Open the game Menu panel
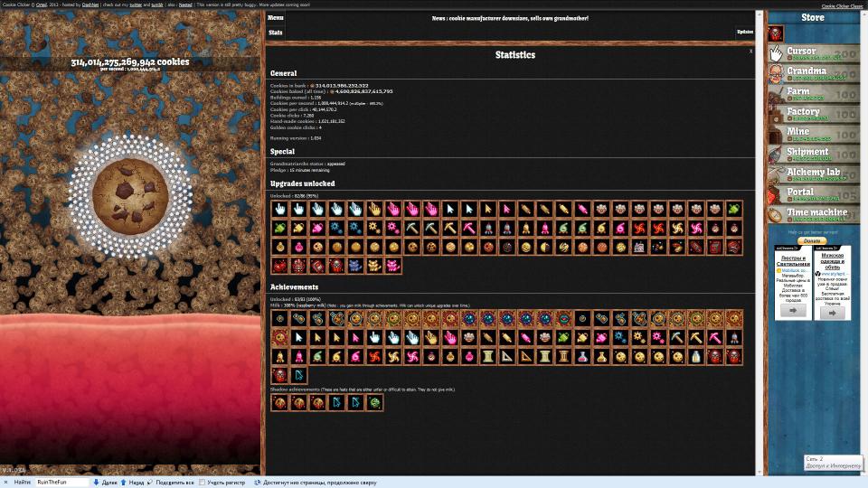The image size is (868, 488). pyautogui.click(x=276, y=18)
